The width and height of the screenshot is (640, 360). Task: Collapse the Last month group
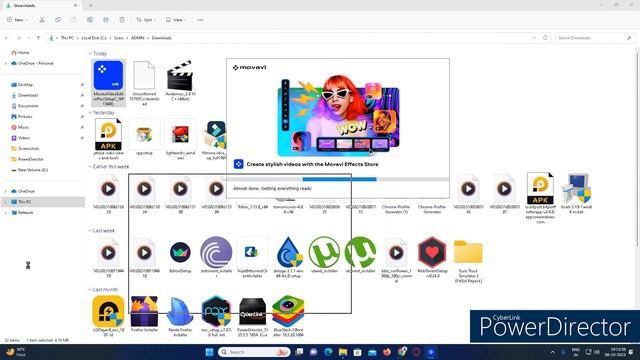(x=90, y=290)
